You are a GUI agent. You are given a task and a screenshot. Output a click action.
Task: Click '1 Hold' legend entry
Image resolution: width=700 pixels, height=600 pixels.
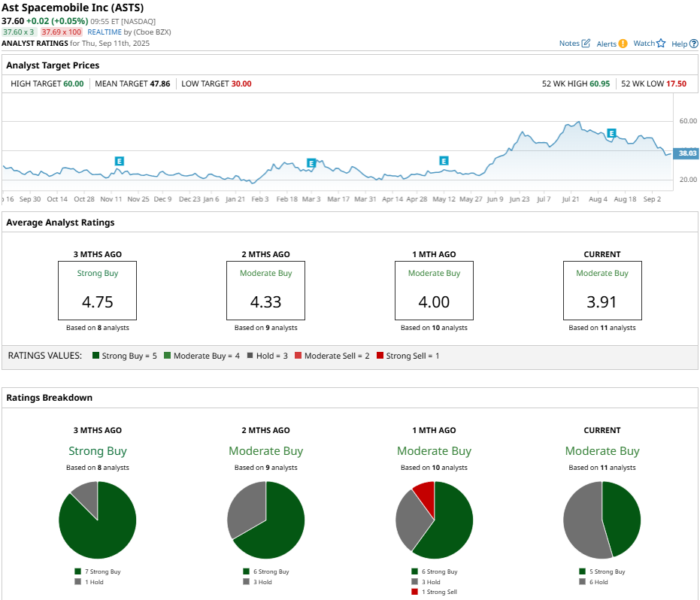coord(89,582)
